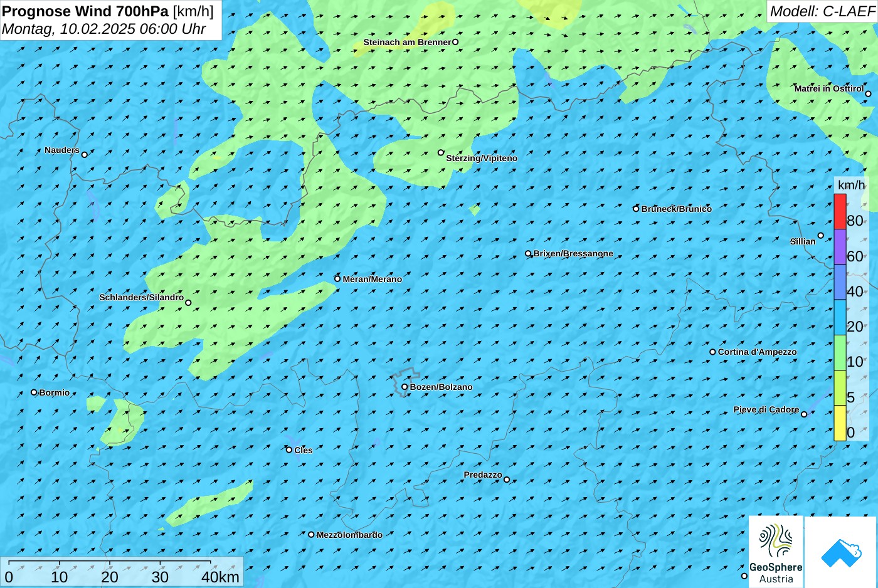Click the 'Schlanders/Silandro' label text
The height and width of the screenshot is (588, 878).
(142, 297)
